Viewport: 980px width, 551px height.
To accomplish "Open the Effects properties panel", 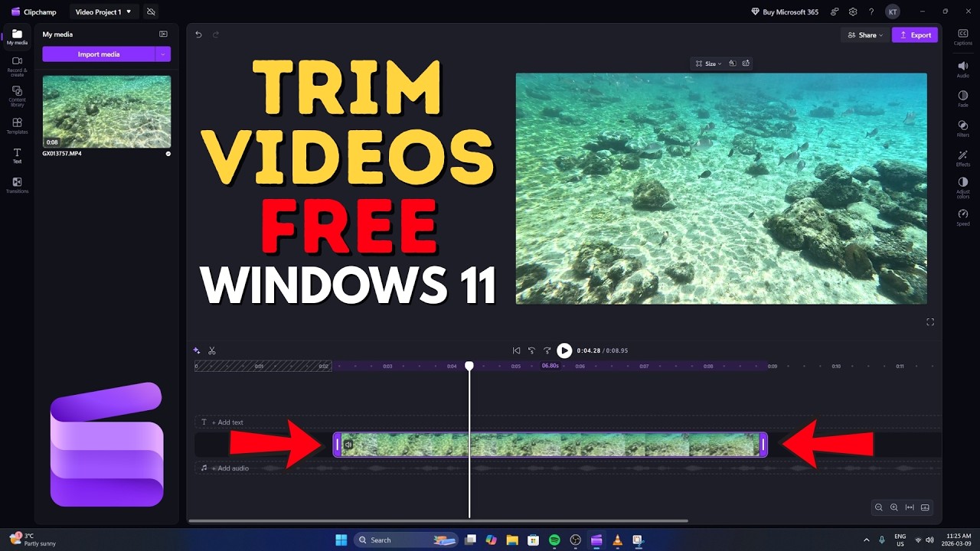I will 963,158.
